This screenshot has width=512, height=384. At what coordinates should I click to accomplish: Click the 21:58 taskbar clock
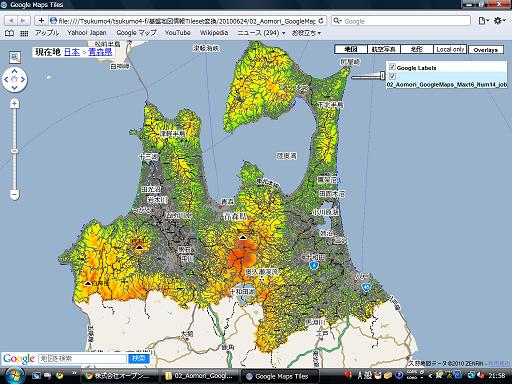tap(497, 376)
